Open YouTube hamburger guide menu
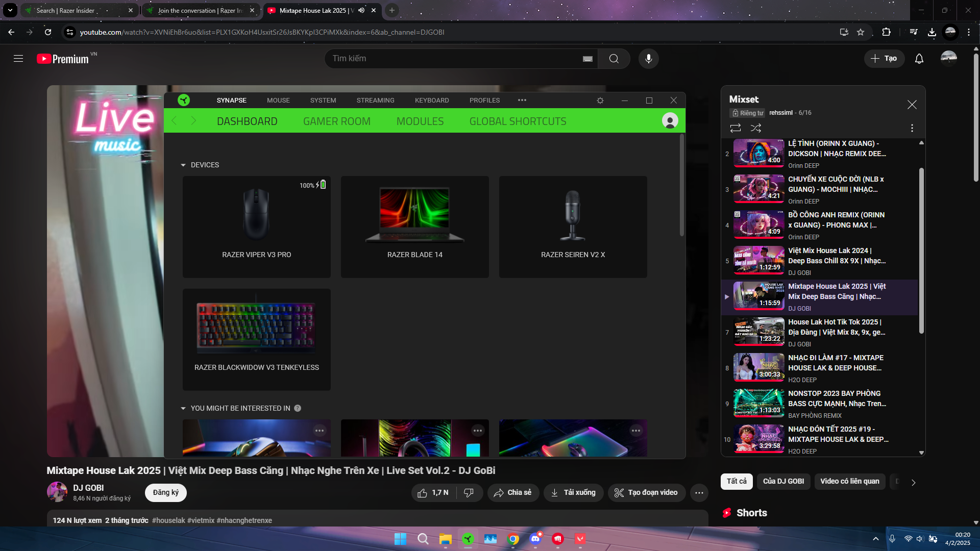The width and height of the screenshot is (980, 551). (x=18, y=59)
